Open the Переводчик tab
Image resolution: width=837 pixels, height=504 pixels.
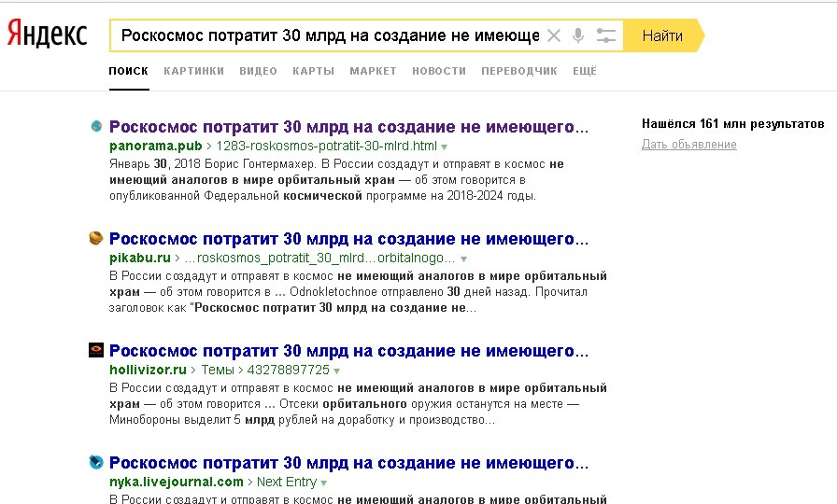click(x=519, y=71)
